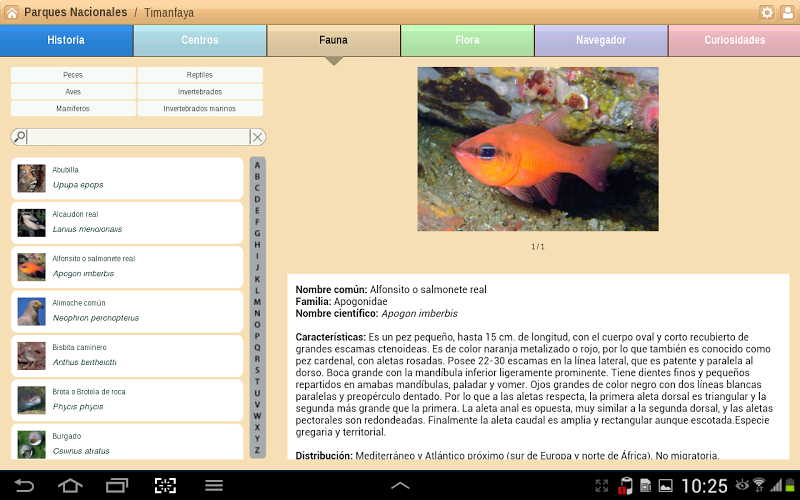Viewport: 800px width, 500px height.
Task: Tap Abubilla bird thumbnail
Action: (x=31, y=178)
